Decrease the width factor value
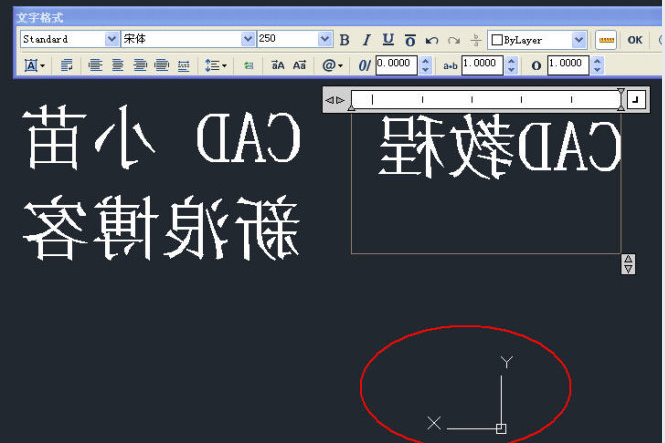The image size is (665, 443). pyautogui.click(x=597, y=70)
